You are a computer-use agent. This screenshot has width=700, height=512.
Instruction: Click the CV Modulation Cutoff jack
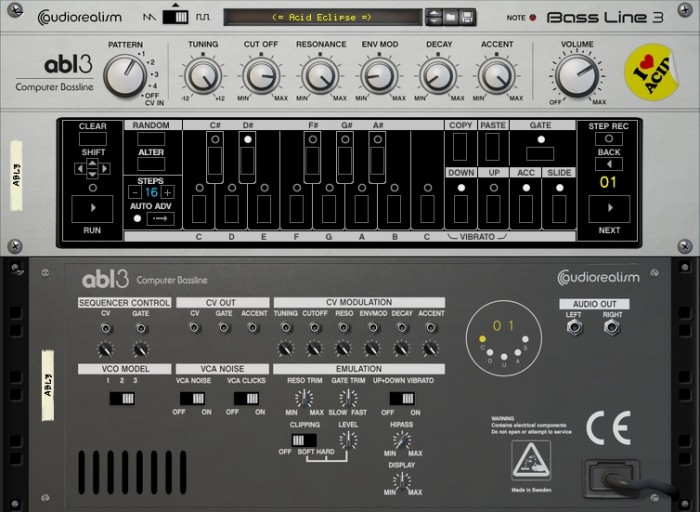pos(315,328)
